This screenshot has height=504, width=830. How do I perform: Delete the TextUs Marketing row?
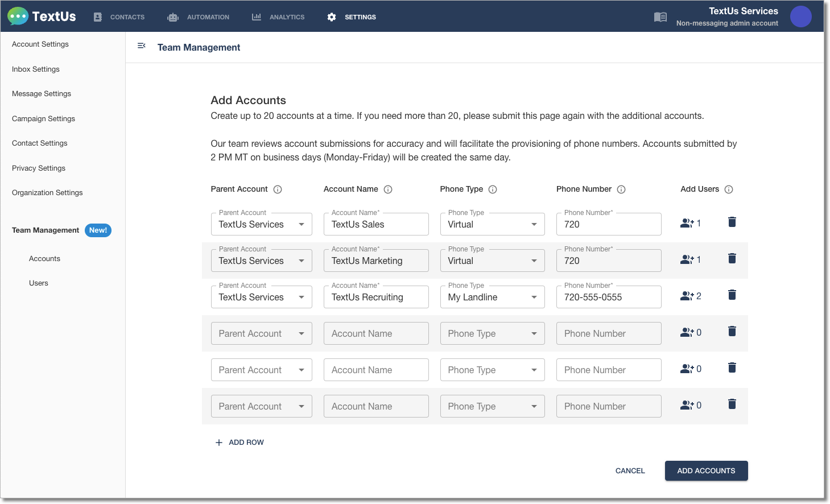click(732, 258)
